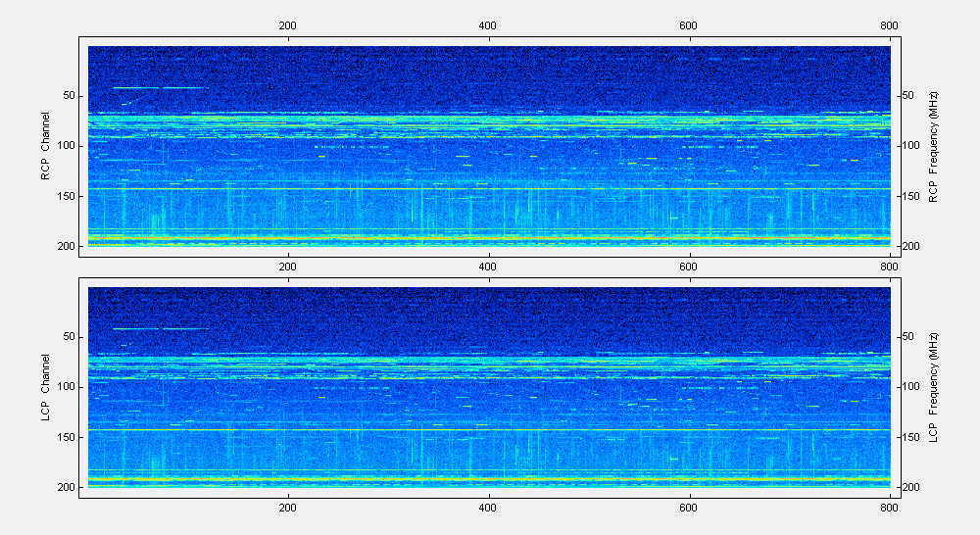Select tick 200 on LCP Frequency axis
The height and width of the screenshot is (535, 980).
910,487
